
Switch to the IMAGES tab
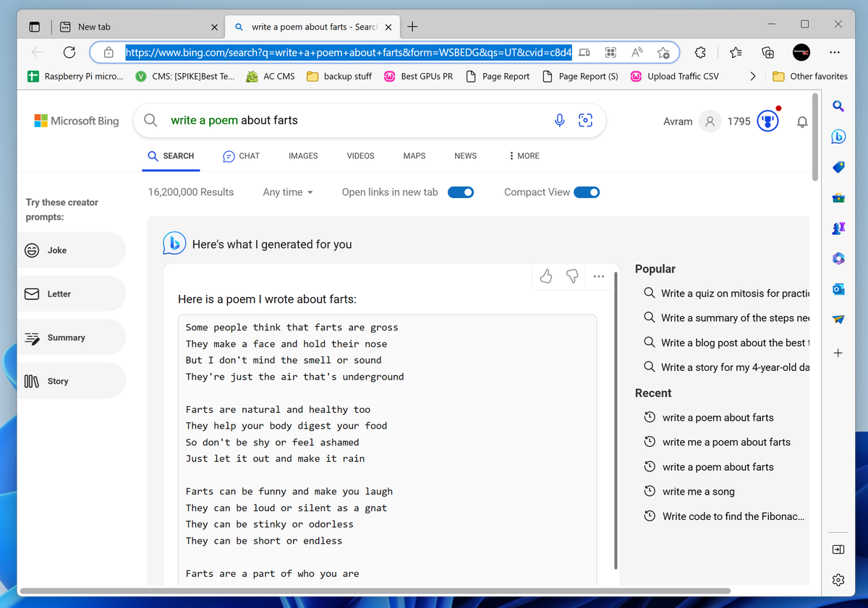[303, 155]
